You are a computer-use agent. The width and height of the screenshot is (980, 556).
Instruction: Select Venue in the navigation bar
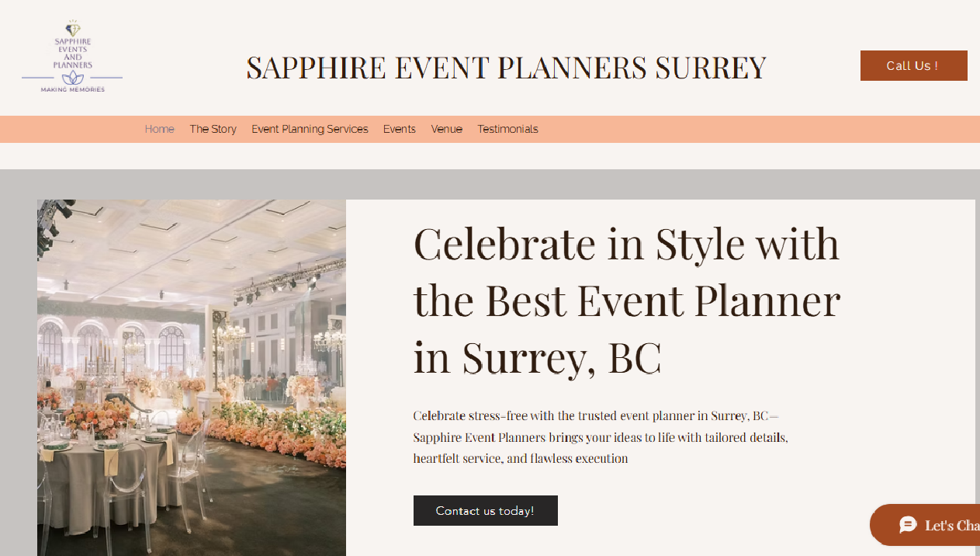[446, 129]
